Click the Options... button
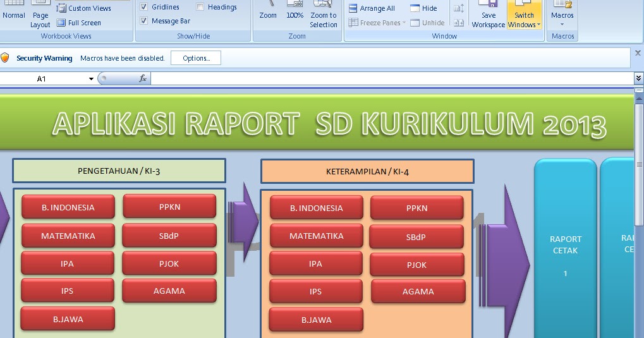Image resolution: width=644 pixels, height=338 pixels. (196, 58)
